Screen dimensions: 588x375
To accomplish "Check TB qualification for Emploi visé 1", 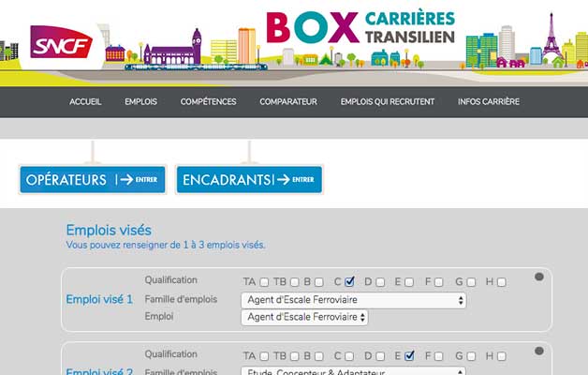I will [x=295, y=282].
